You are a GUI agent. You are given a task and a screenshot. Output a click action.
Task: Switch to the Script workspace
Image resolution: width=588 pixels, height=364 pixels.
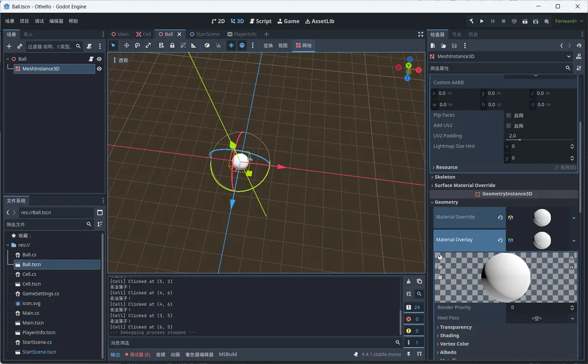tap(260, 21)
